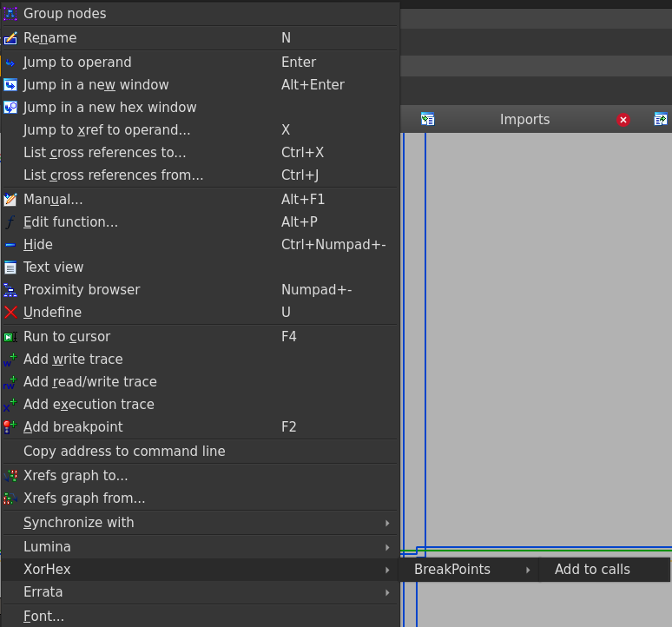Close the Imports tab with red X
This screenshot has height=627, width=672.
pos(623,120)
